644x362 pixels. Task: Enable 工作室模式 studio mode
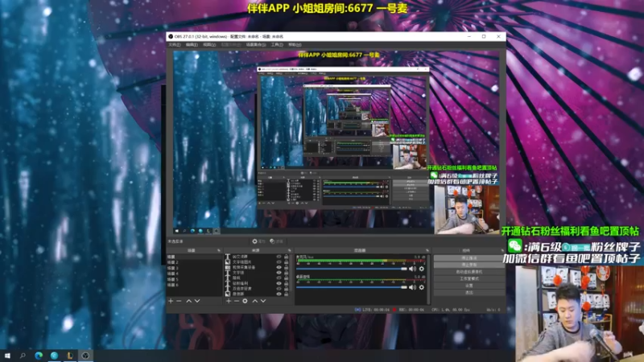(x=469, y=278)
